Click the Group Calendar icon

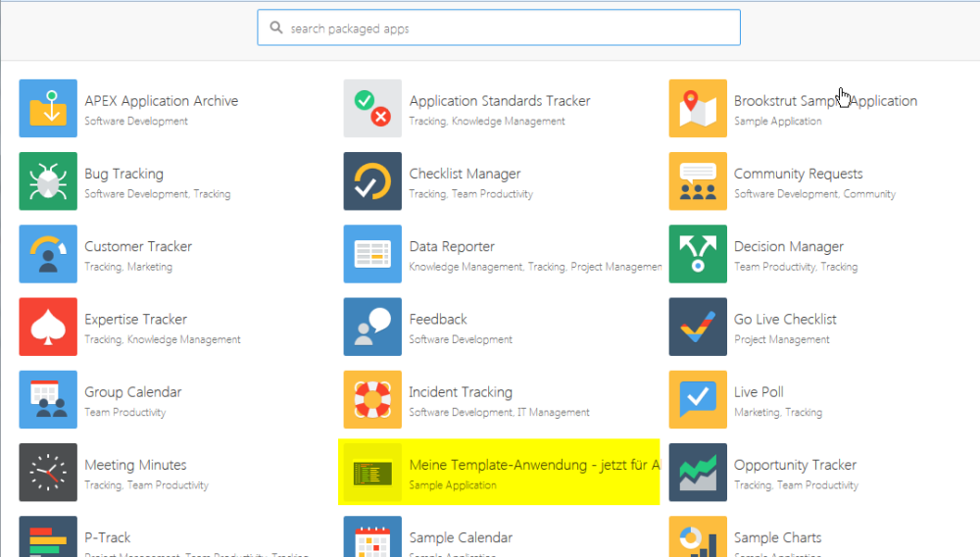pyautogui.click(x=48, y=399)
